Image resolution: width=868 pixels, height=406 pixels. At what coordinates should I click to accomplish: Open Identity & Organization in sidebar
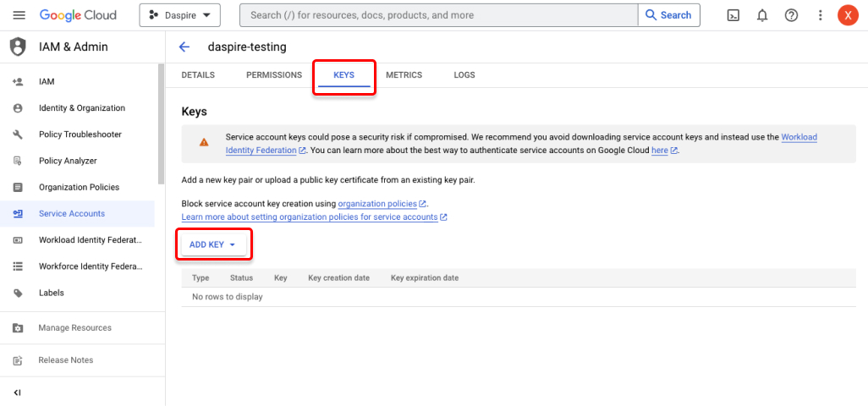pos(82,108)
